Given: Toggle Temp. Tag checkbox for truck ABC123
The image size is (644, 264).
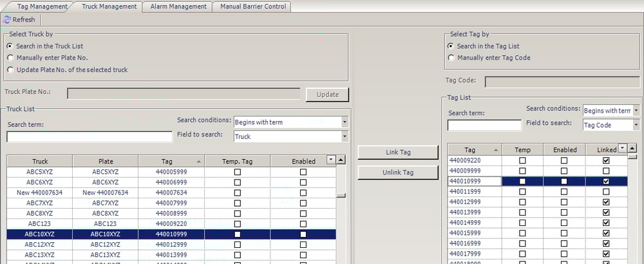Looking at the screenshot, I should (238, 224).
